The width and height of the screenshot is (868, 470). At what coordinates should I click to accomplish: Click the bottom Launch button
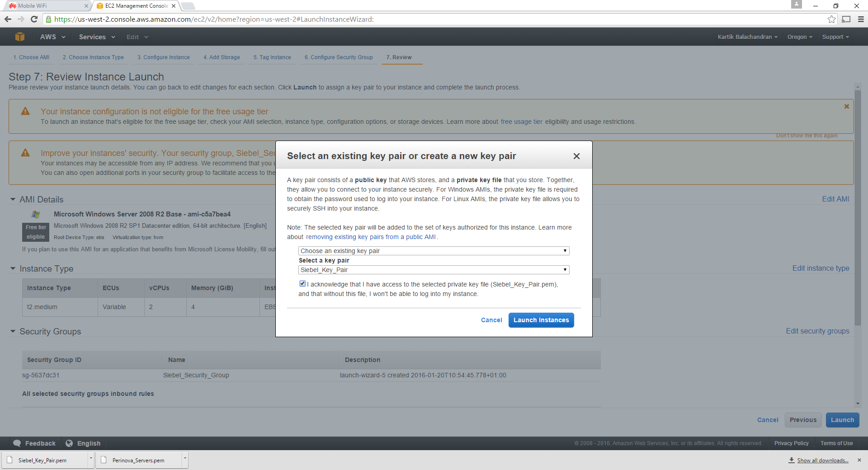(x=842, y=420)
